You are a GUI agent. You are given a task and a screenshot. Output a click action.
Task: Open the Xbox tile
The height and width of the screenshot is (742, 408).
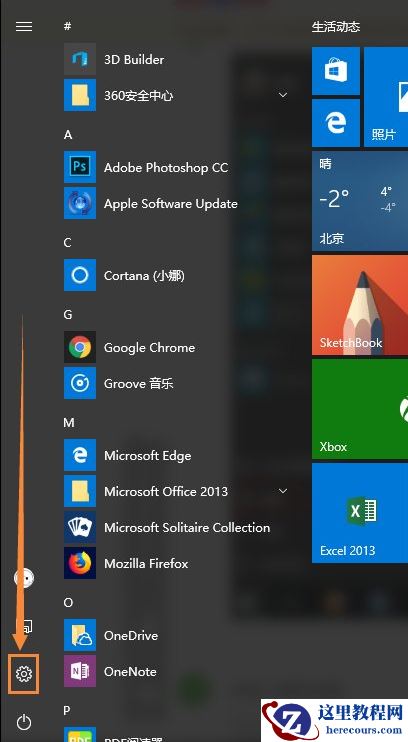click(x=360, y=409)
